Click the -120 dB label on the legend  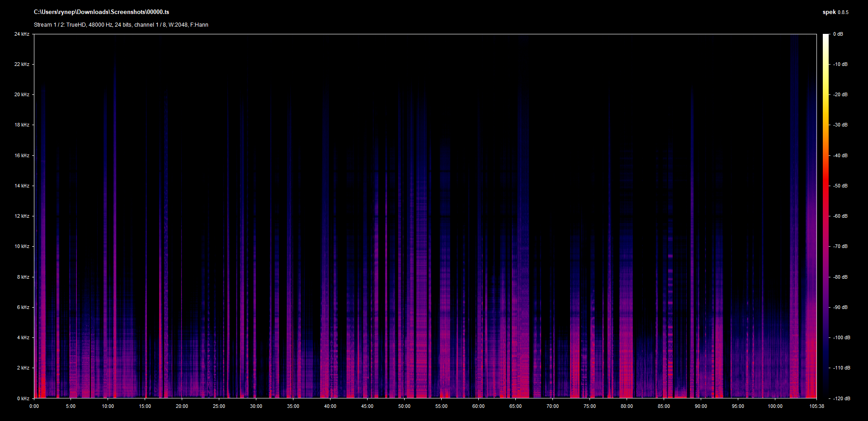coord(841,398)
